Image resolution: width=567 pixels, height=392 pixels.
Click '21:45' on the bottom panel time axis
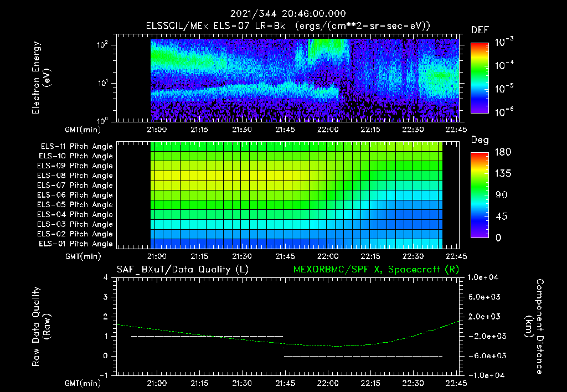point(285,383)
